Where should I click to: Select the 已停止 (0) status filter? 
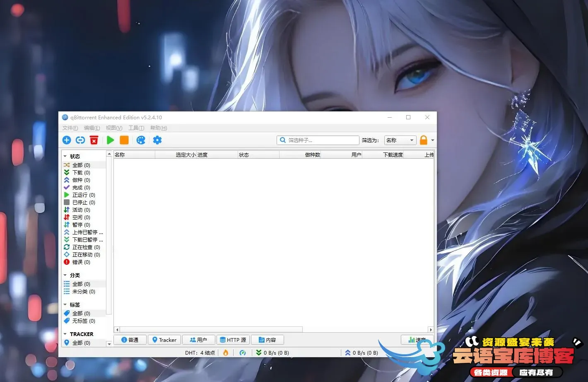point(84,202)
